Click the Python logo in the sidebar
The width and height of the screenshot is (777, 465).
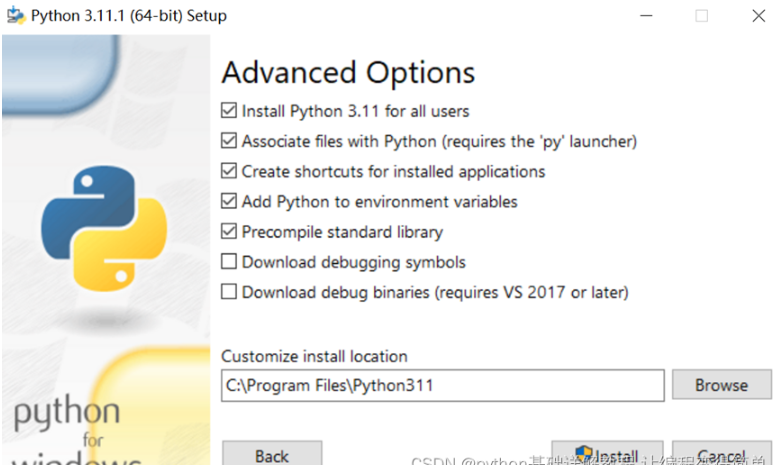(x=104, y=228)
